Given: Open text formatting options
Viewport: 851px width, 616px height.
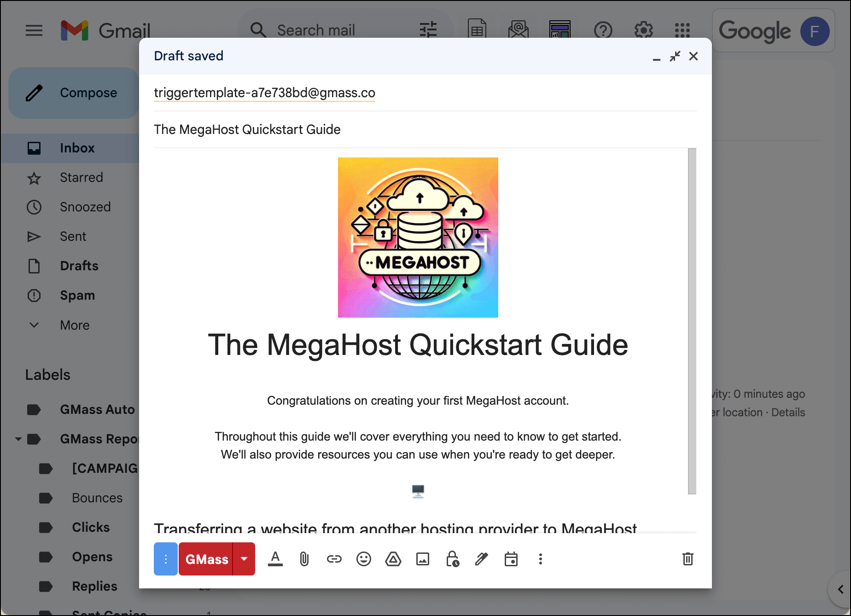Looking at the screenshot, I should [275, 559].
